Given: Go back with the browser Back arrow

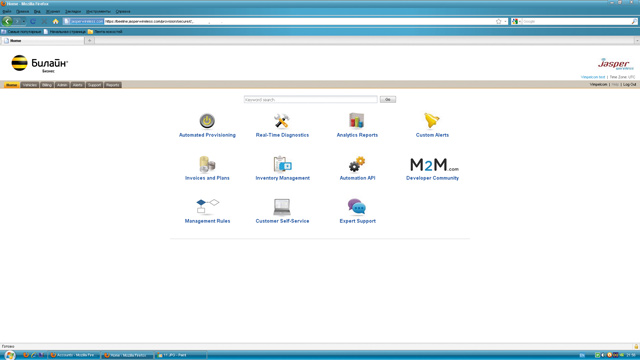Looking at the screenshot, I should pos(7,21).
